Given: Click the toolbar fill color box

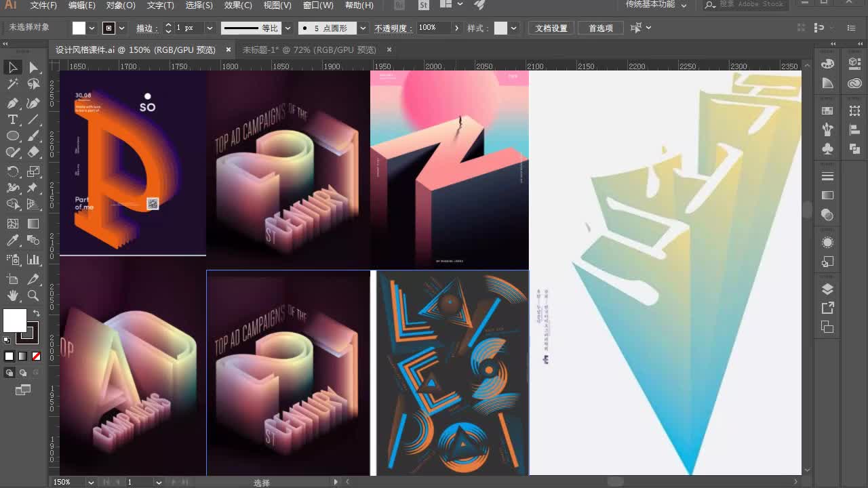Looking at the screenshot, I should [15, 320].
